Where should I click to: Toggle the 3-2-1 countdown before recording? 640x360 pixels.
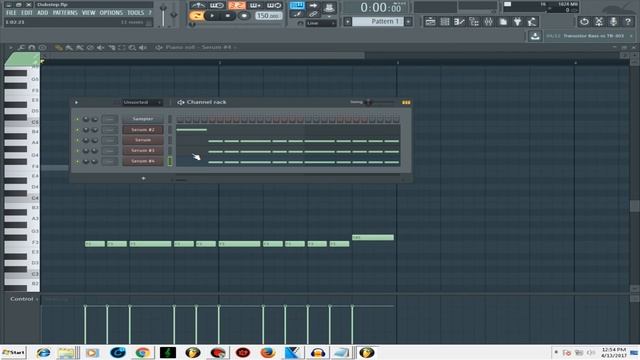(236, 5)
